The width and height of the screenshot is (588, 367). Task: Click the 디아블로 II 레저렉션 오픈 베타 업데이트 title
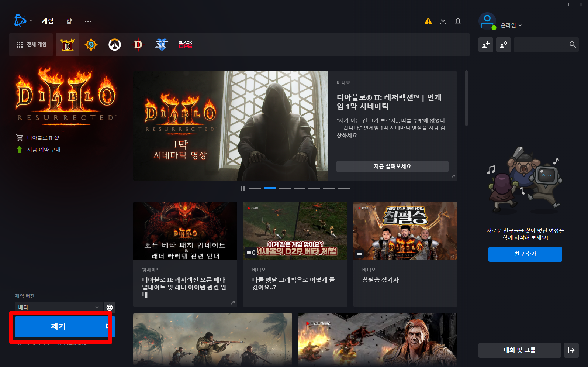[184, 287]
